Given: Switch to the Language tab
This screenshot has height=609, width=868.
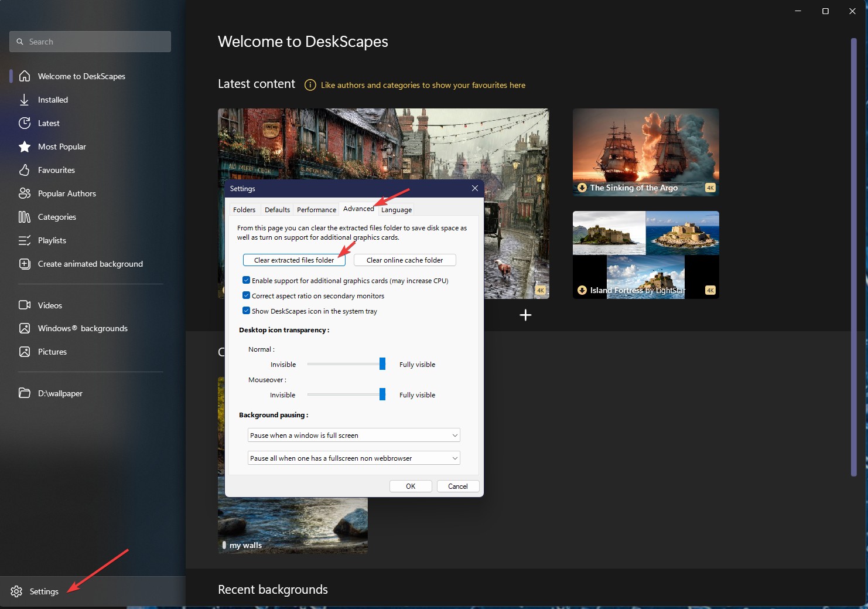Looking at the screenshot, I should 397,210.
